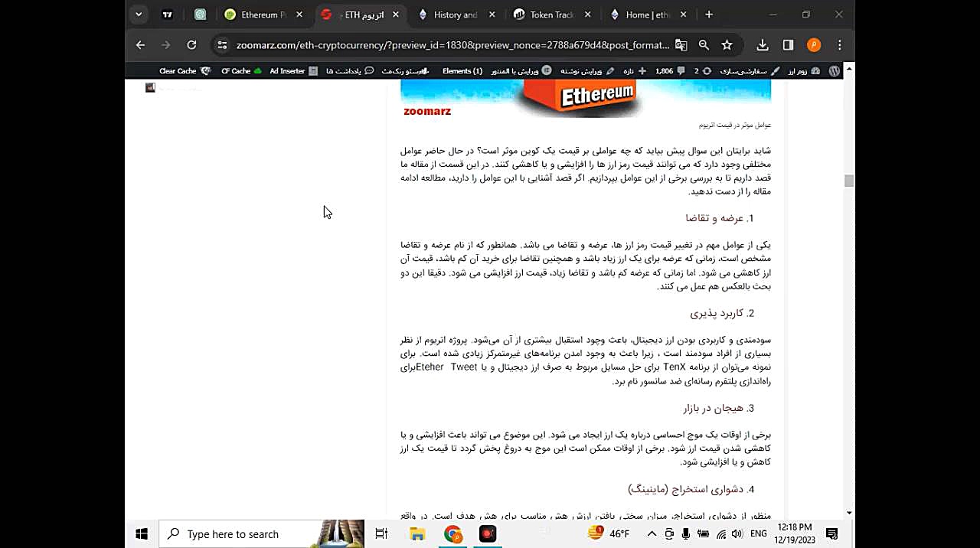Click the updates counter showing 2
This screenshot has width=980, height=548.
pyautogui.click(x=702, y=71)
